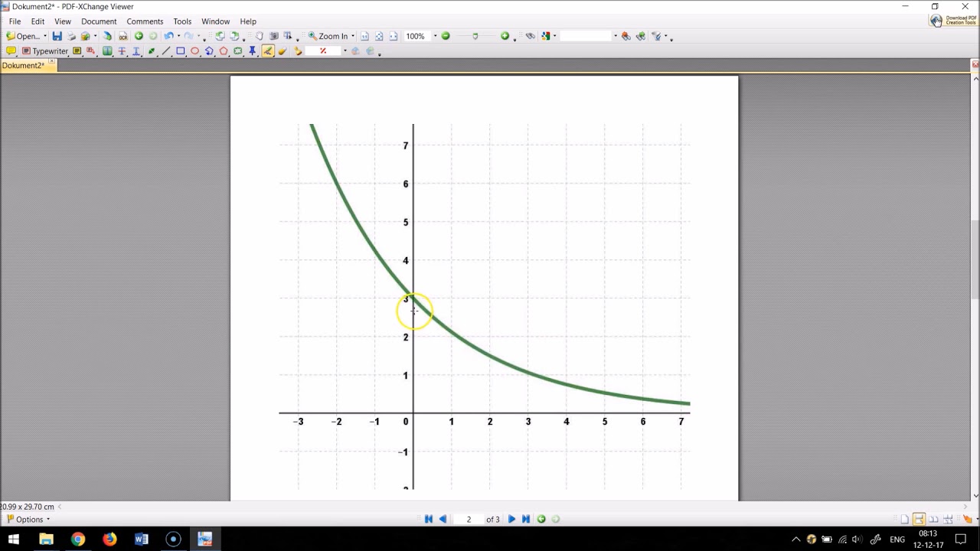Activate the Snapshot camera tool
Image resolution: width=980 pixels, height=551 pixels.
coord(273,36)
